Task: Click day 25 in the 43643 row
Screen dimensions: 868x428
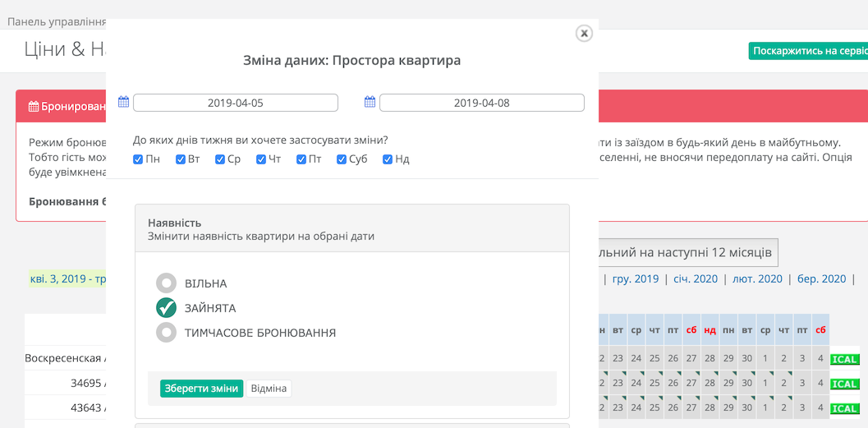Action: [654, 408]
